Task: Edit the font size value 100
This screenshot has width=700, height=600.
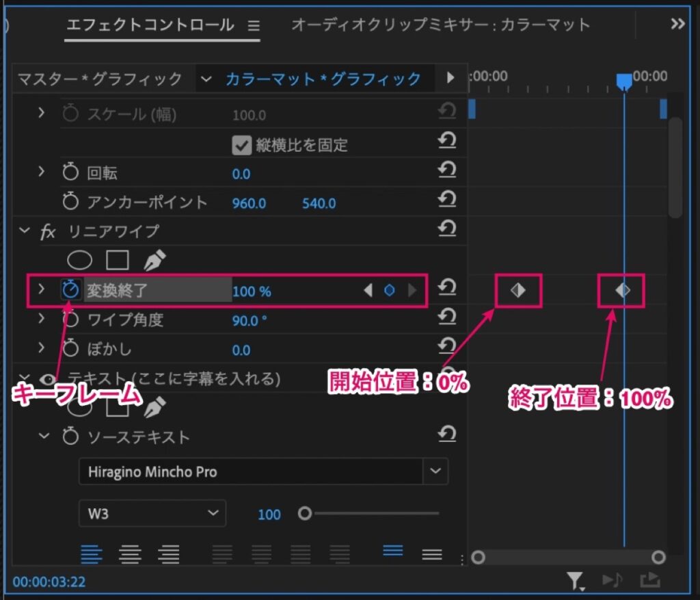Action: click(269, 514)
